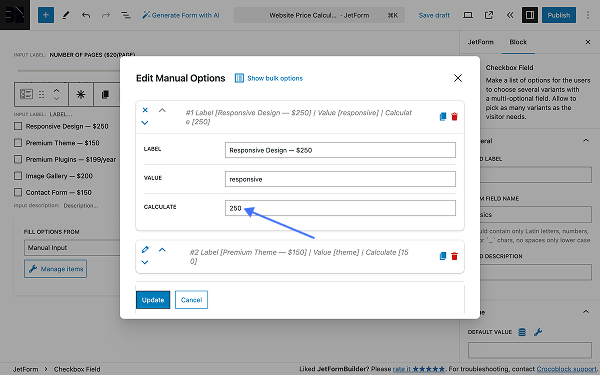Screen dimensions: 600x375
Task: Check Contact Form — $150 checkbox
Action: click(x=18, y=192)
